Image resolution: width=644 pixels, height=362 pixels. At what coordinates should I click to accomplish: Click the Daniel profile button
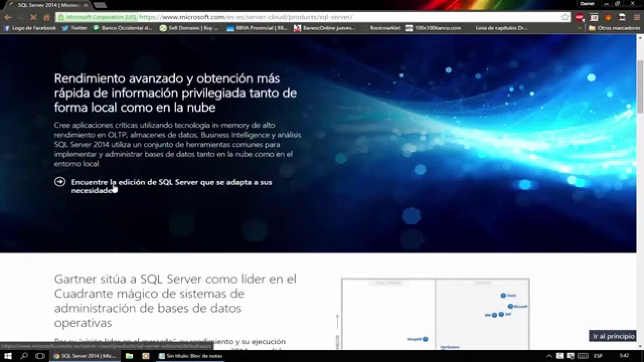click(587, 4)
